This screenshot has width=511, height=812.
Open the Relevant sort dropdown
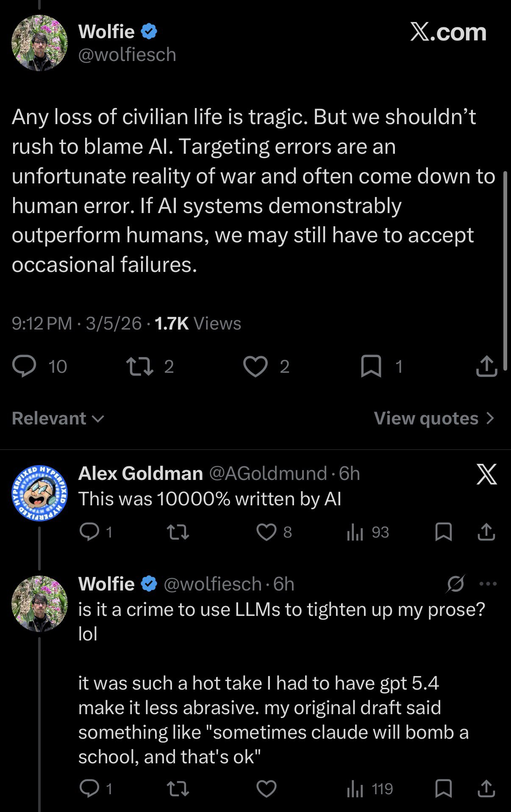click(58, 418)
